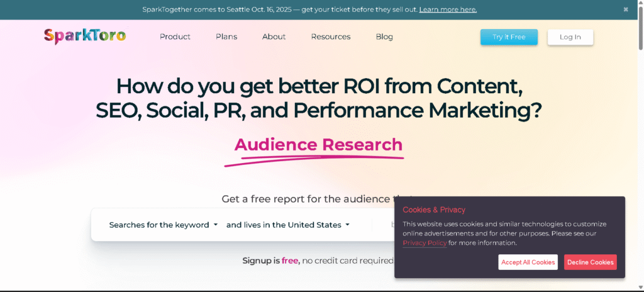
Task: Go to the Plans page
Action: [226, 36]
